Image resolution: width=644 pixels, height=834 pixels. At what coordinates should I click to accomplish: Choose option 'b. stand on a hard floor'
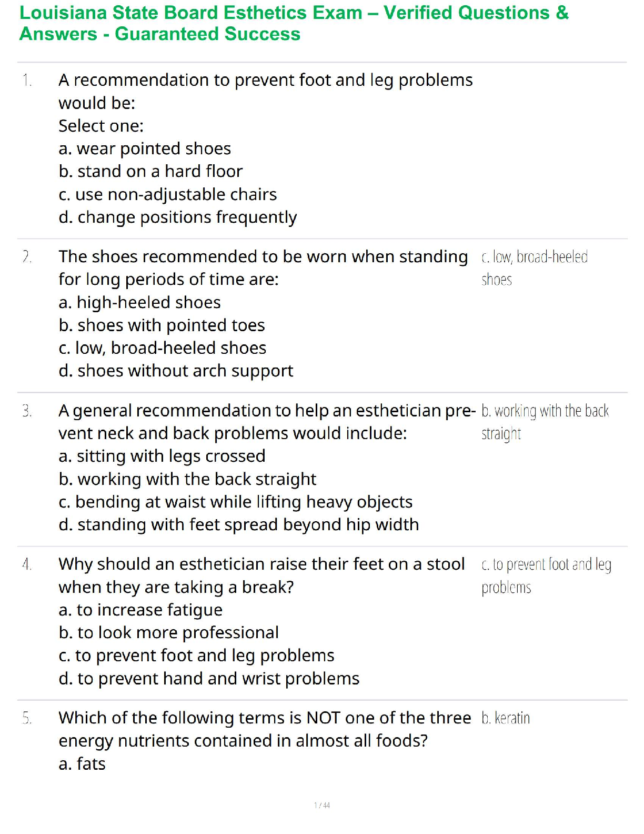[x=150, y=172]
